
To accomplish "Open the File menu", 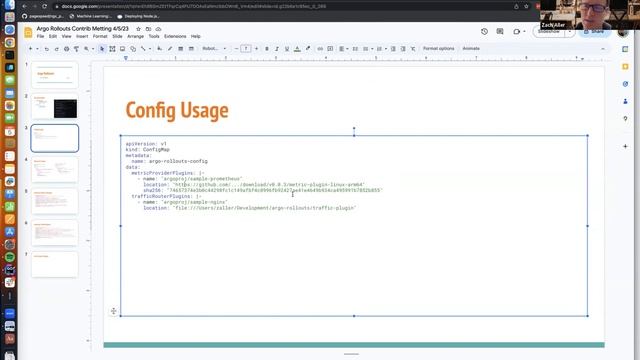I will tap(40, 36).
